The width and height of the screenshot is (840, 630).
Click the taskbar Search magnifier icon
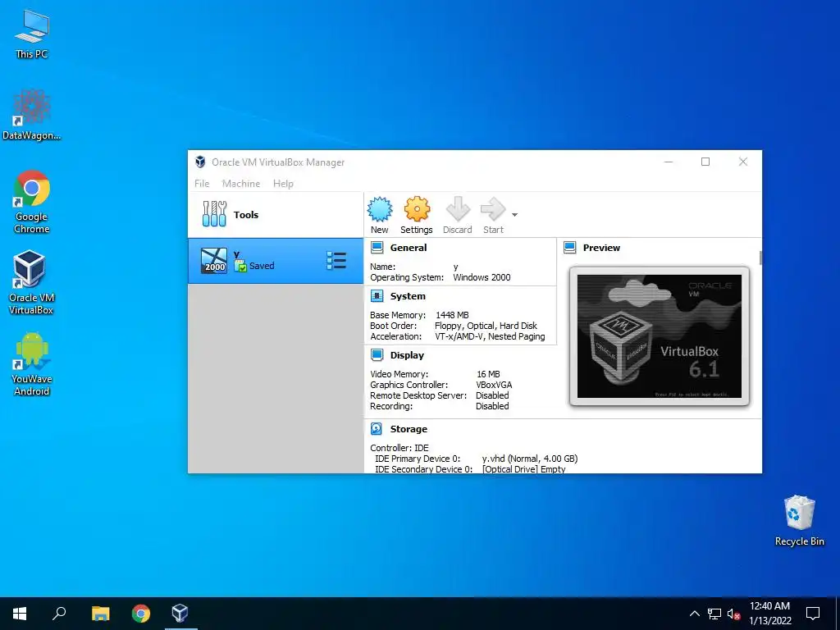coord(59,614)
